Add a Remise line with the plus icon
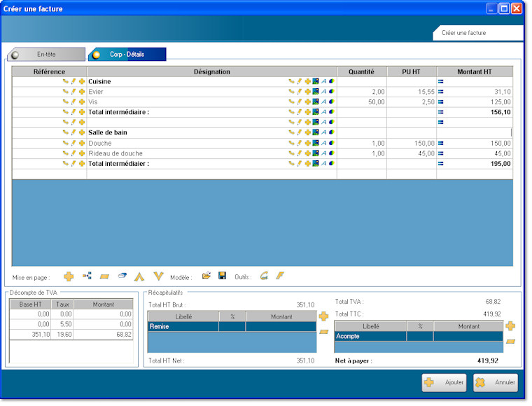This screenshot has height=406, width=532. click(x=323, y=316)
